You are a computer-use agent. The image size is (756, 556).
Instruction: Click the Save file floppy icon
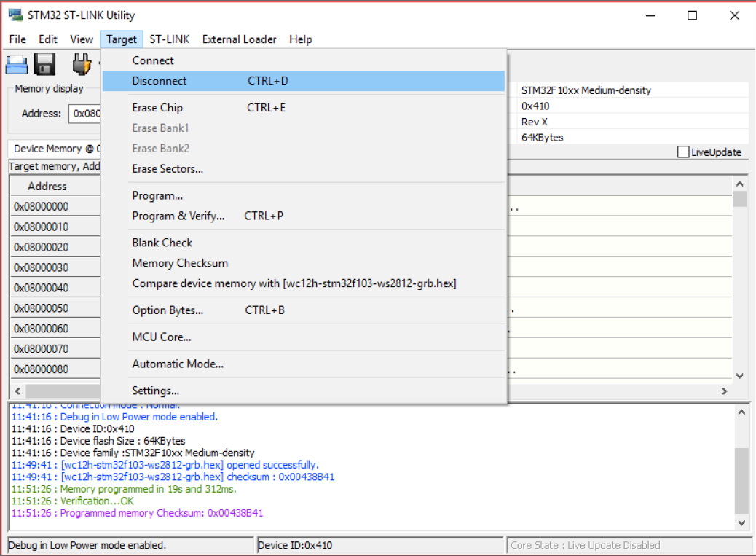pyautogui.click(x=45, y=64)
